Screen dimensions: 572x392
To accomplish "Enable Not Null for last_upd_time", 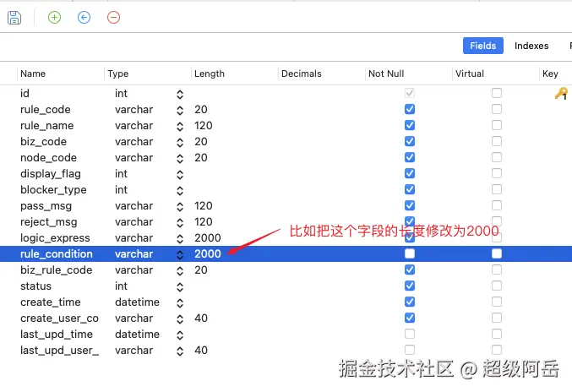I will (x=410, y=334).
